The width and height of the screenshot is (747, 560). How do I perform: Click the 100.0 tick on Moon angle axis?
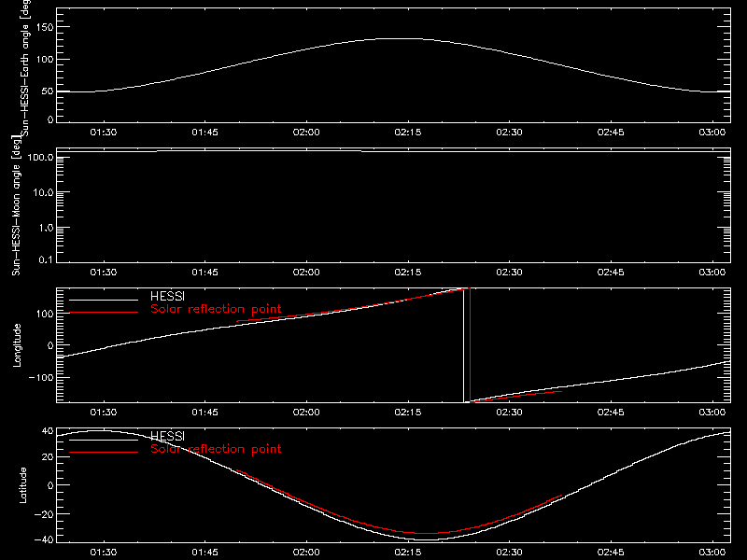click(41, 157)
